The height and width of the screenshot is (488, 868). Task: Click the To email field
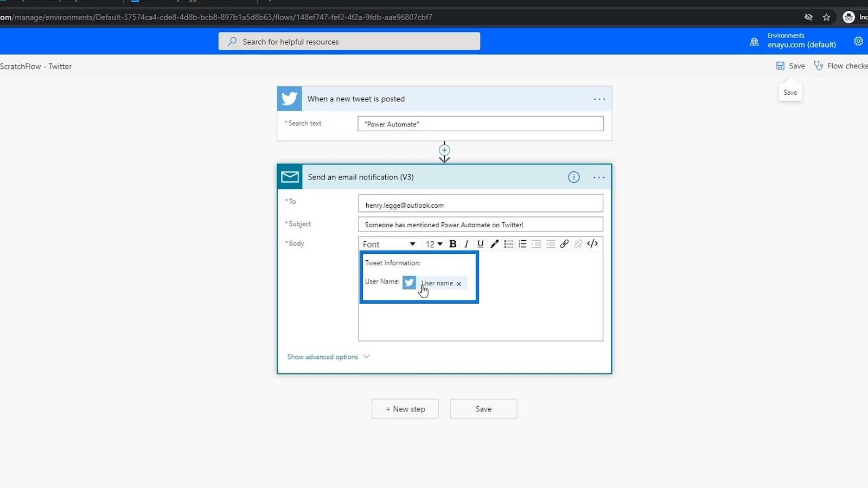click(x=481, y=203)
